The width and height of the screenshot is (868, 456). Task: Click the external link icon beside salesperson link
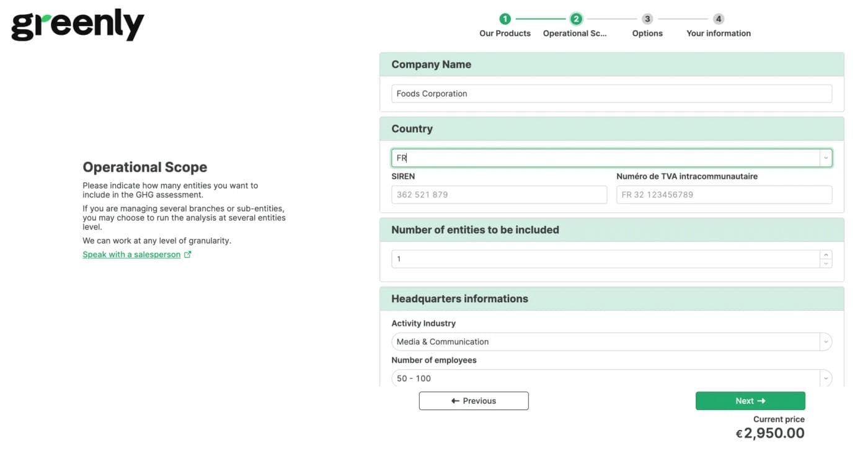click(188, 254)
